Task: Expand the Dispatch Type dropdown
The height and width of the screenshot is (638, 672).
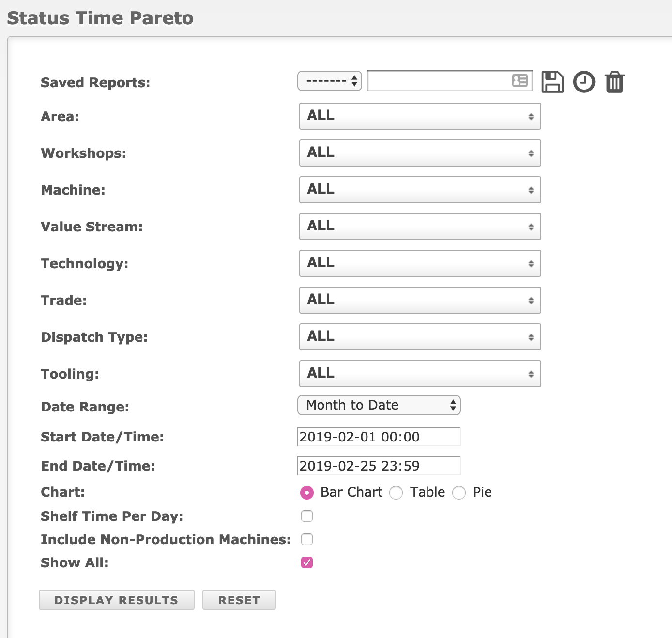Action: [x=420, y=337]
